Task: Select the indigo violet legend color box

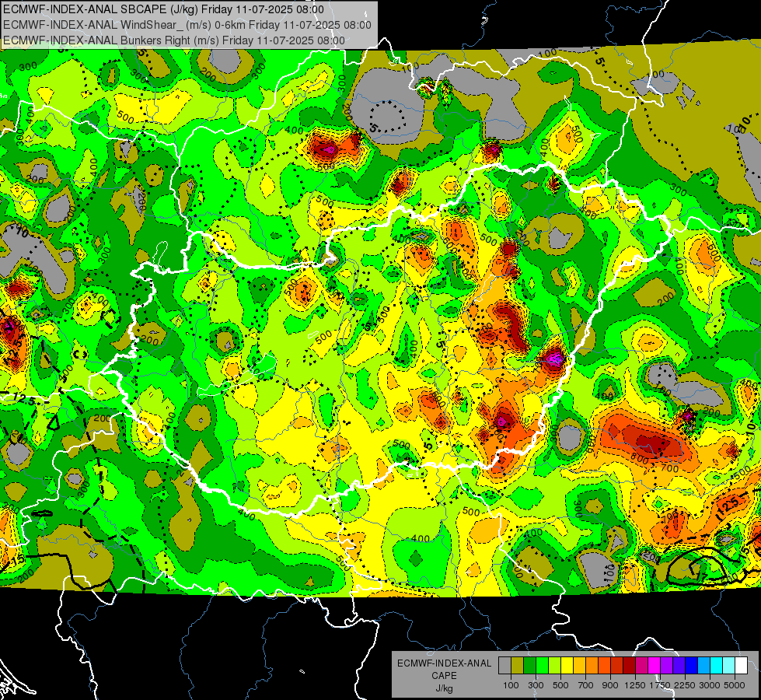Action: [x=679, y=666]
